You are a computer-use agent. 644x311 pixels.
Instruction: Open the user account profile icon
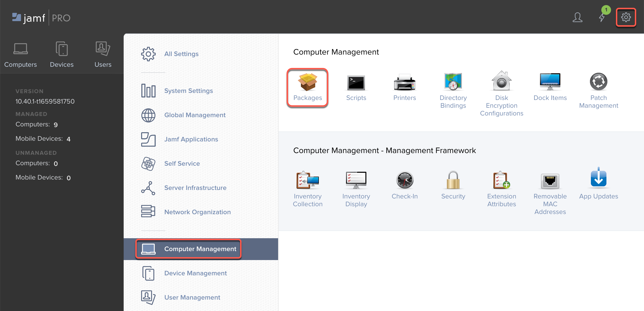click(x=577, y=17)
